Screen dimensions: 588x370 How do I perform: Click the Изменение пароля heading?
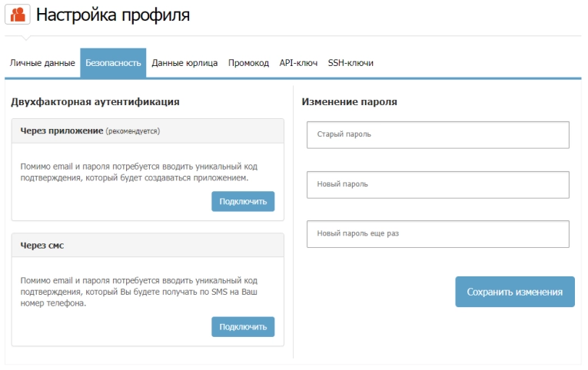click(349, 101)
